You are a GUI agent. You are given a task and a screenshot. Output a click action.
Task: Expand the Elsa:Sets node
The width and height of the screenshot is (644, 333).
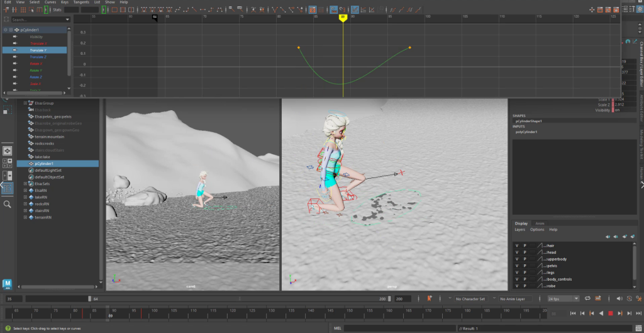[x=25, y=184]
